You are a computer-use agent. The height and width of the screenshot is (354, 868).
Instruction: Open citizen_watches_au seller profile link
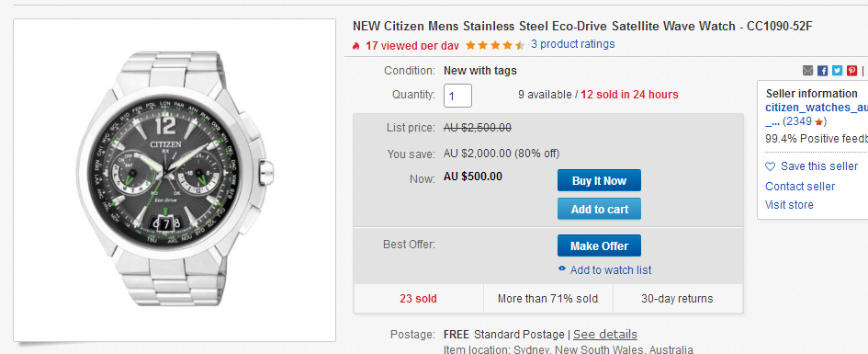click(817, 108)
